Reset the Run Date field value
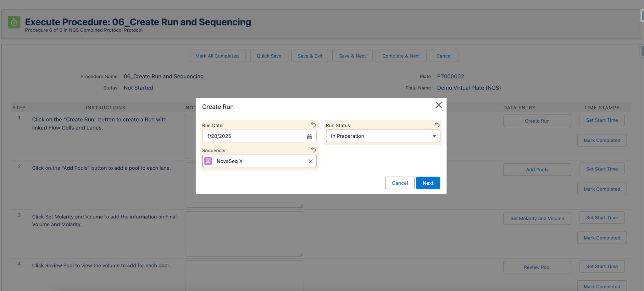The width and height of the screenshot is (644, 291). (x=313, y=125)
